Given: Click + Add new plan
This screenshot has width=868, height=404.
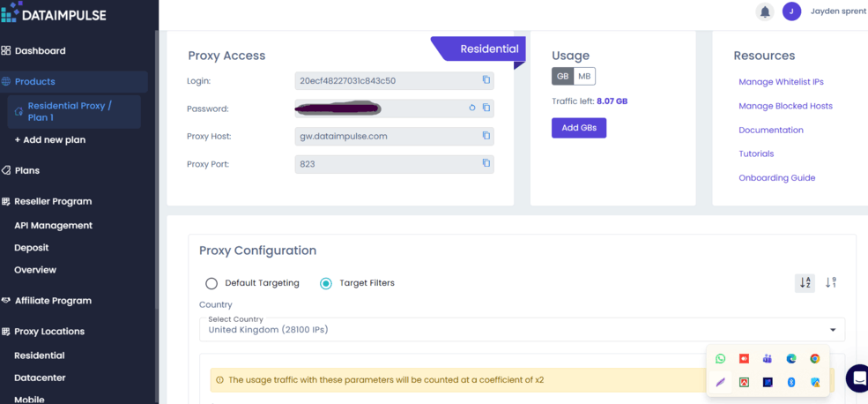Looking at the screenshot, I should click(50, 140).
